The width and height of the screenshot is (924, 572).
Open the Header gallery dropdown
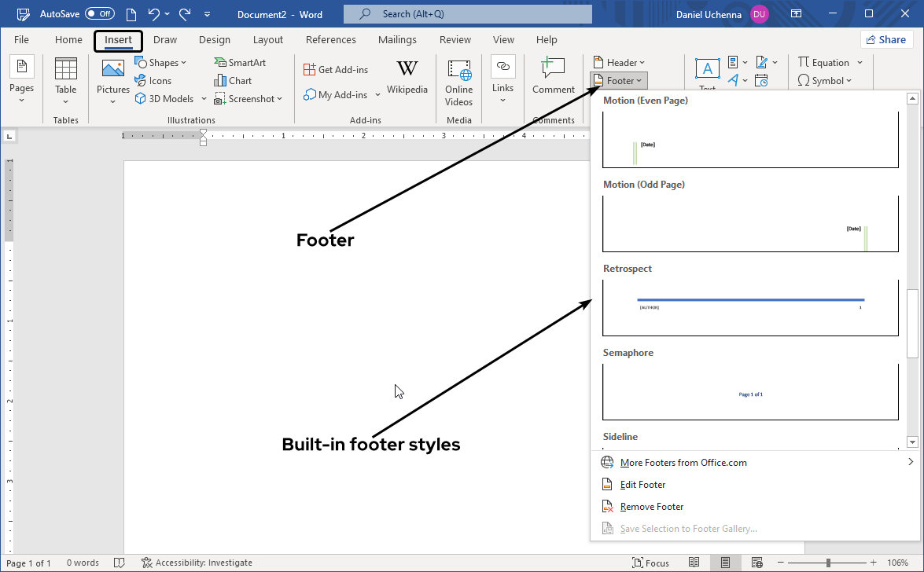[x=619, y=62]
